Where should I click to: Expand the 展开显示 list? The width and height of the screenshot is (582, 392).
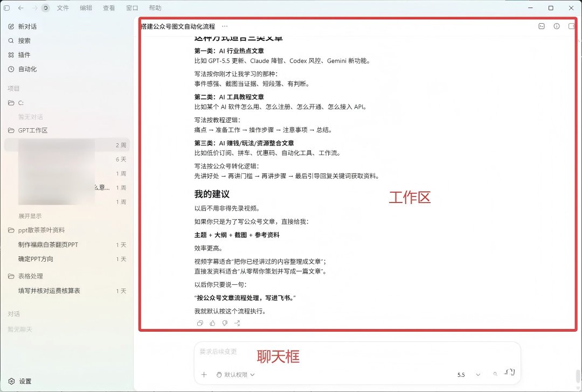tap(30, 216)
